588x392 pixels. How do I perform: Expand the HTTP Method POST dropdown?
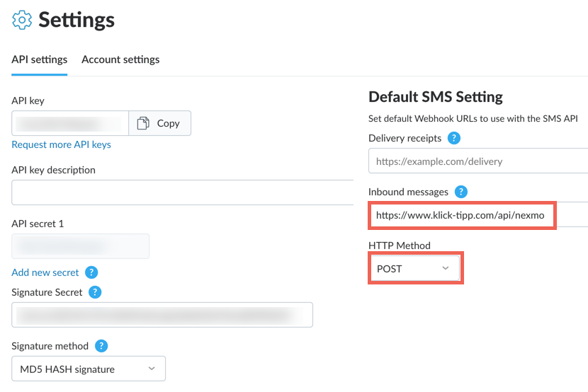pyautogui.click(x=414, y=268)
